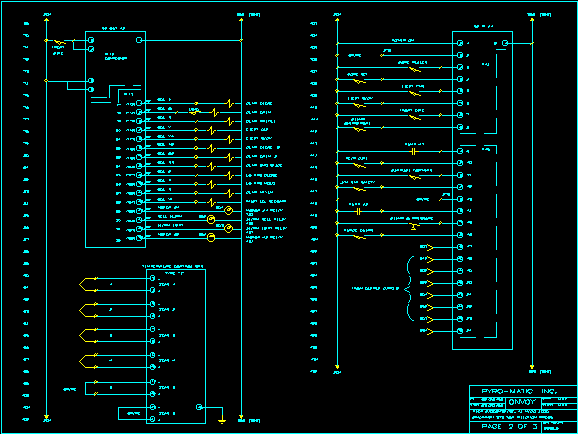Click the pushbutton symbol above trade cycle switch
This screenshot has width=578, height=434.
[414, 226]
